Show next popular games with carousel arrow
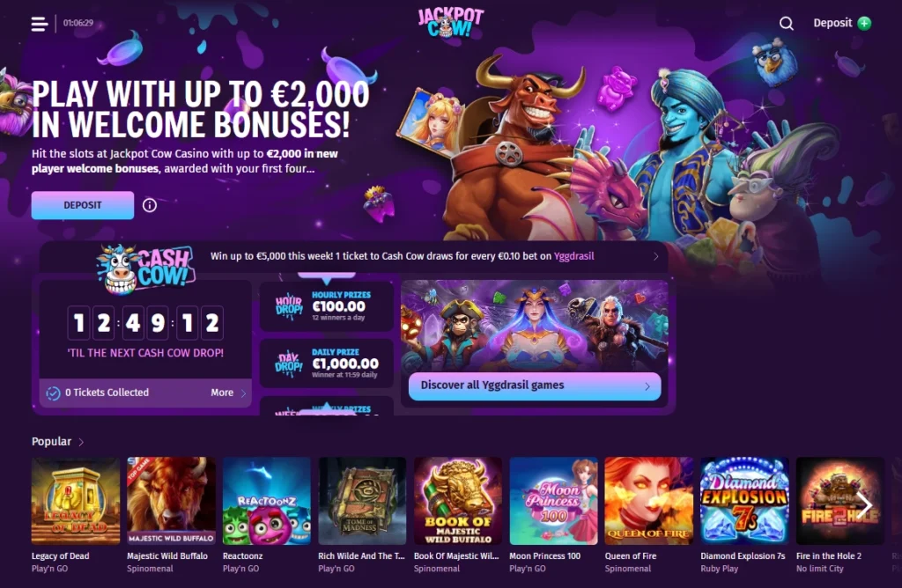The height and width of the screenshot is (588, 902). pos(864,505)
